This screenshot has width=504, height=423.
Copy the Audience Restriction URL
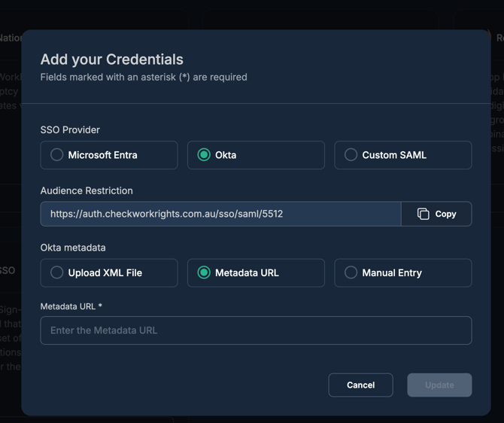coord(436,214)
